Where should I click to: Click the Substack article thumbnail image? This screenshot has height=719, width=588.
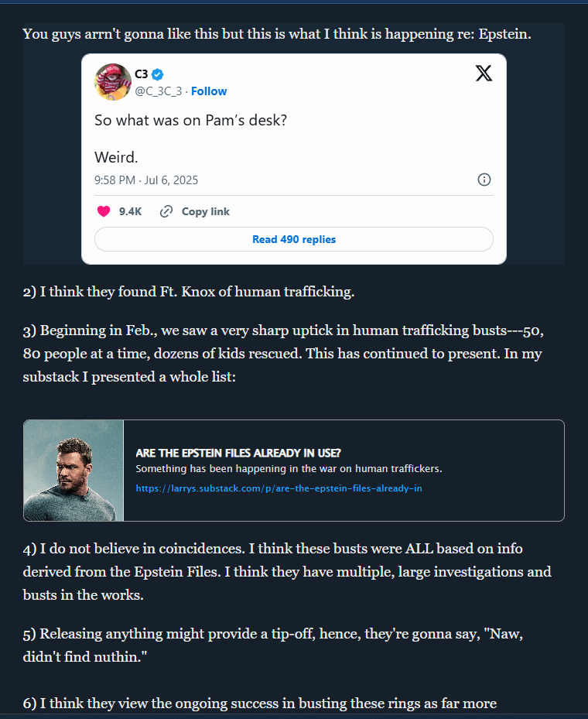tap(73, 471)
